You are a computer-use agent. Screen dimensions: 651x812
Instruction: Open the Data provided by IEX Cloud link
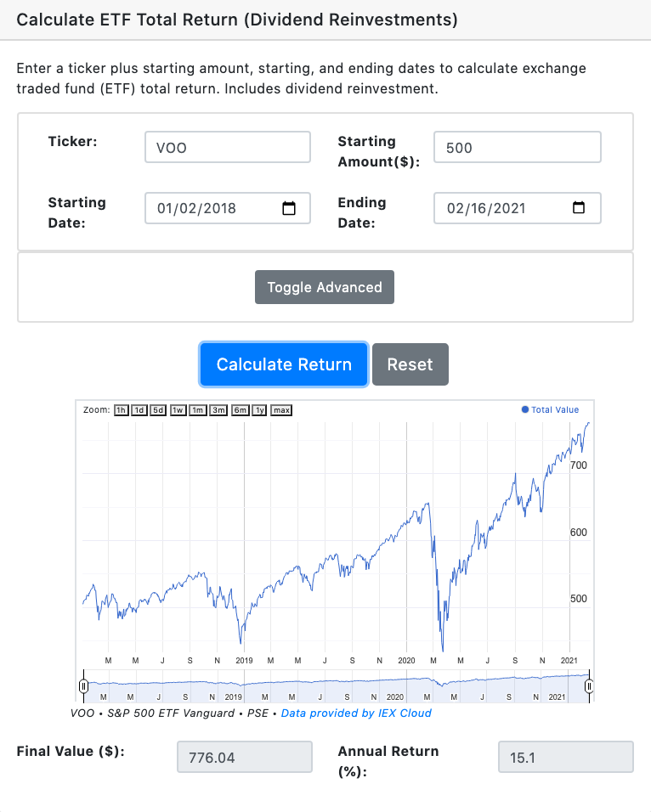click(356, 713)
